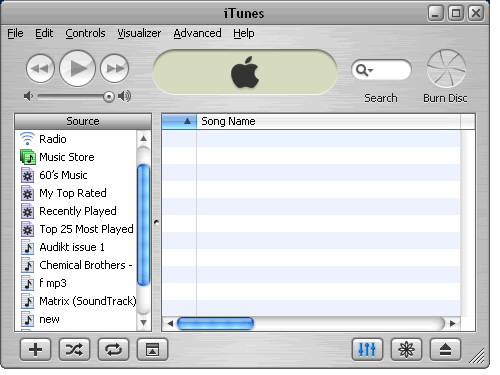This screenshot has height=375, width=500.
Task: Click Source list scroll up arrow
Action: point(144,138)
